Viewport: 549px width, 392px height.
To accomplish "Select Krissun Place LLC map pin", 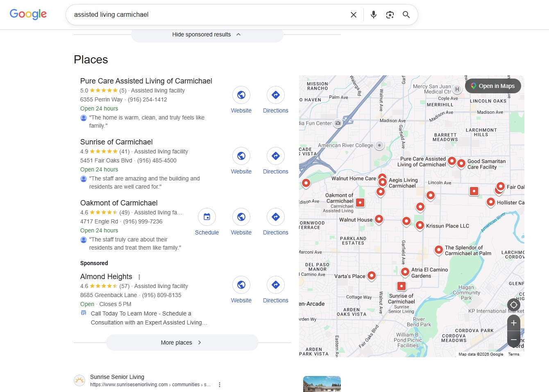I will 420,225.
